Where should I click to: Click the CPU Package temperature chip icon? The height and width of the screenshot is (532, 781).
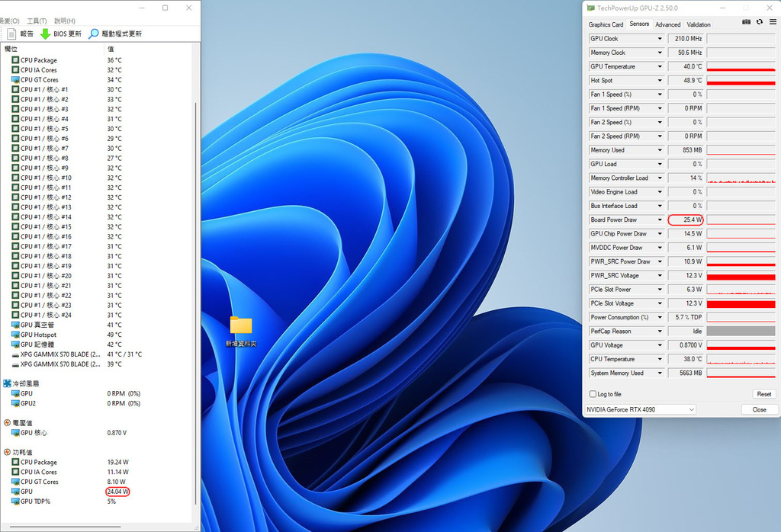tap(16, 60)
